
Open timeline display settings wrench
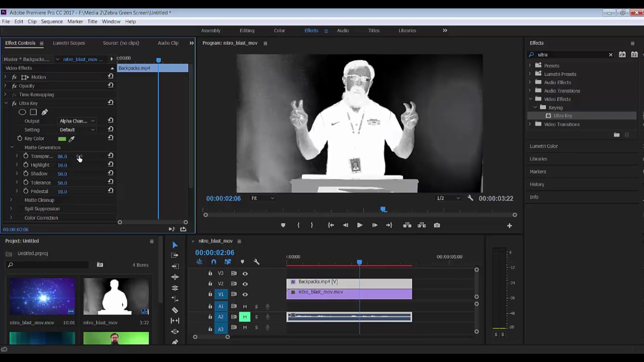256,262
